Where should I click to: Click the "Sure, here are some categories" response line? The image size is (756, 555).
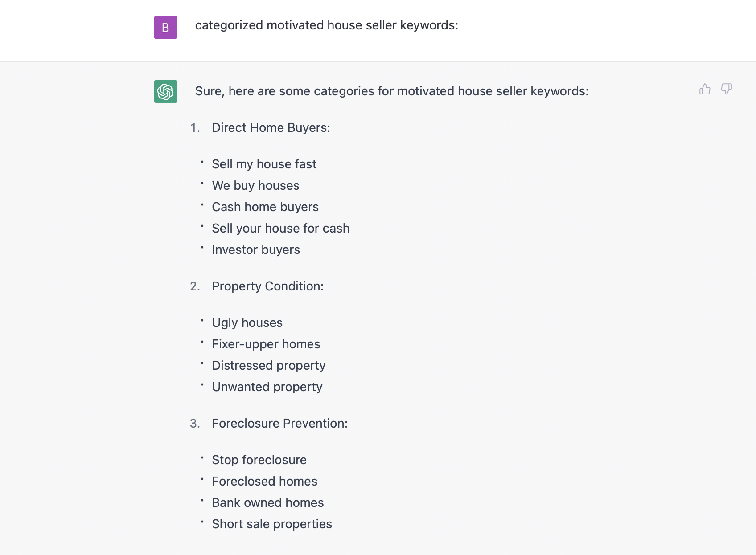pyautogui.click(x=391, y=91)
